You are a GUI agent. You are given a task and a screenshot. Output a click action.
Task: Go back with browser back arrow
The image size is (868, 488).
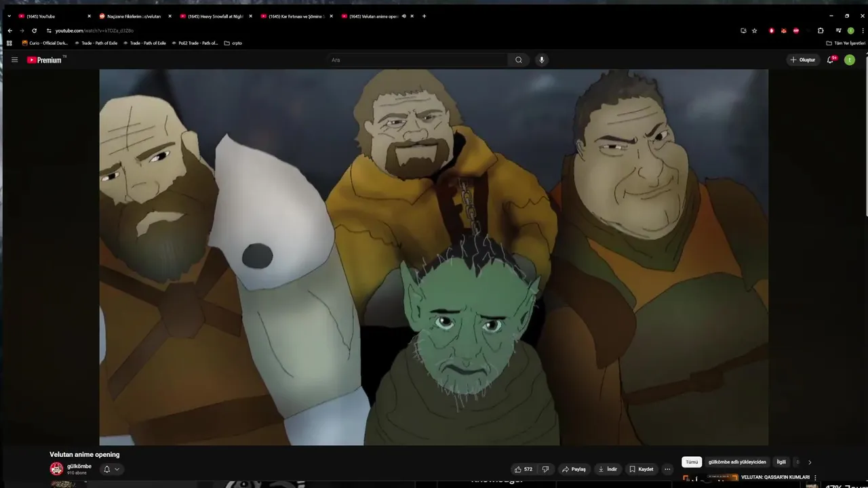(9, 30)
